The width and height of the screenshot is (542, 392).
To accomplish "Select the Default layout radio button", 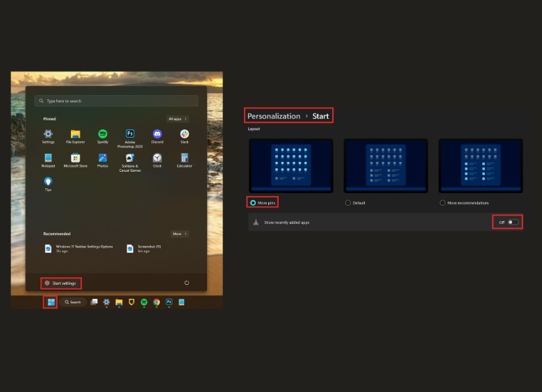I will click(x=347, y=203).
